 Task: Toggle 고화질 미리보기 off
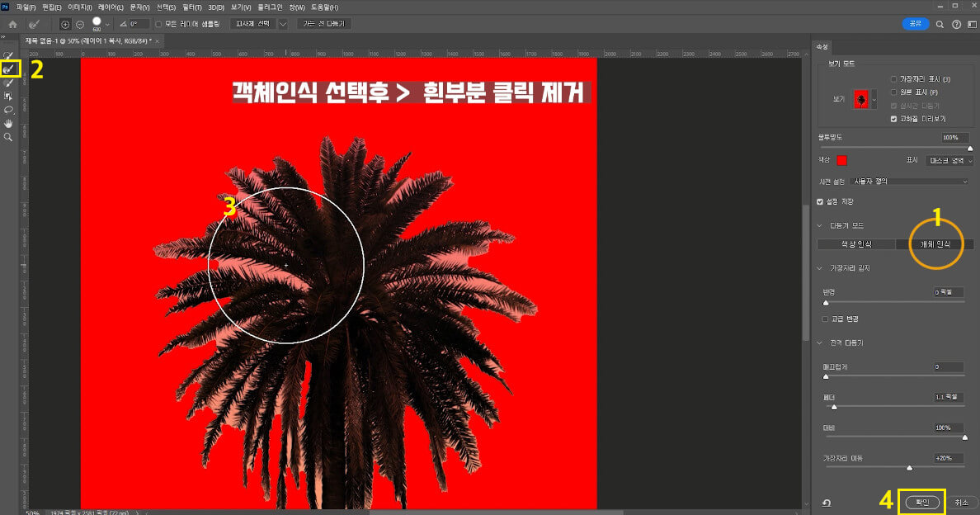point(893,118)
